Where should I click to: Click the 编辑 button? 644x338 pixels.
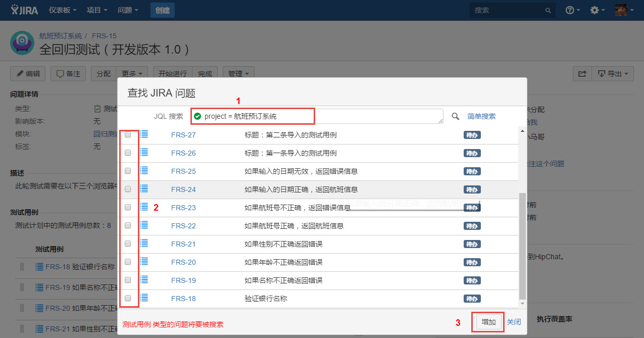coord(28,74)
